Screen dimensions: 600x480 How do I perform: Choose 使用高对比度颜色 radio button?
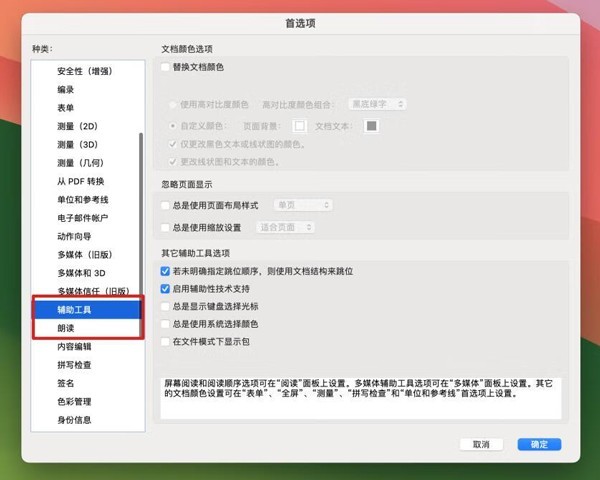point(173,104)
